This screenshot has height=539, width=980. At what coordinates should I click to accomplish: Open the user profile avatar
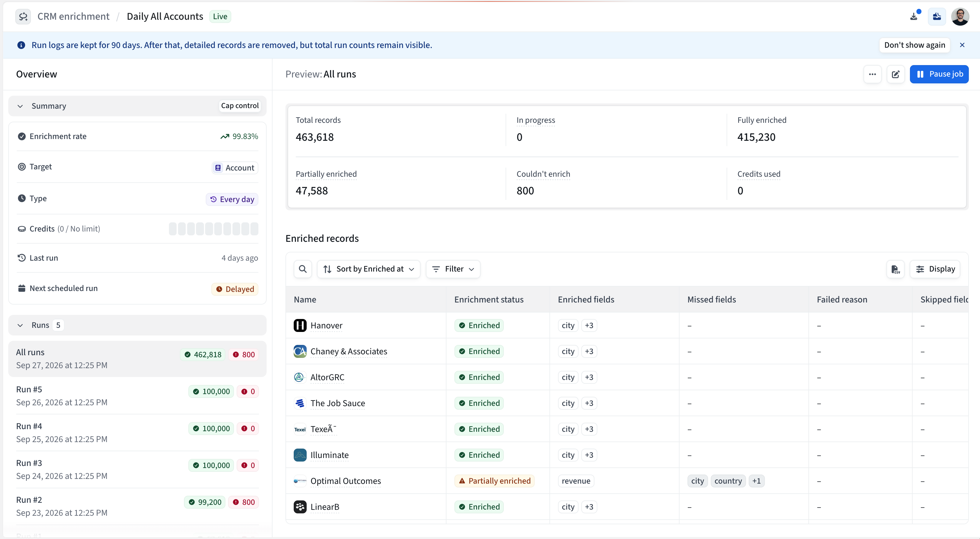960,16
